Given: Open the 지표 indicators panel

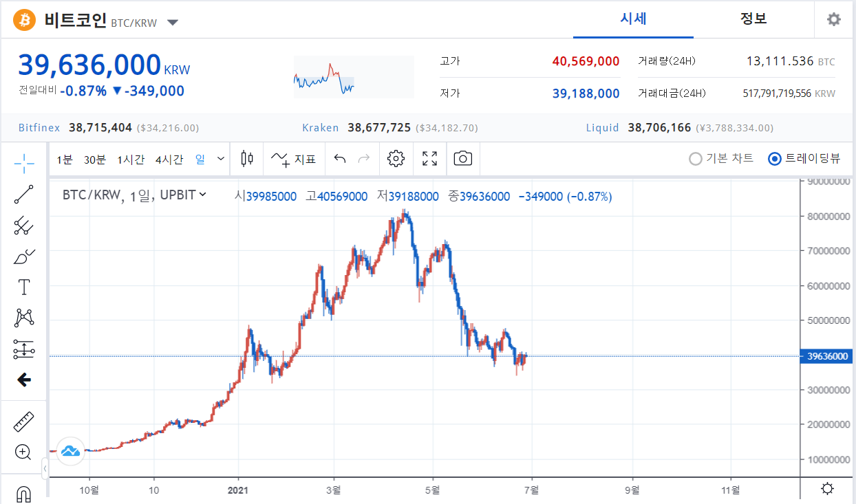Looking at the screenshot, I should click(293, 159).
